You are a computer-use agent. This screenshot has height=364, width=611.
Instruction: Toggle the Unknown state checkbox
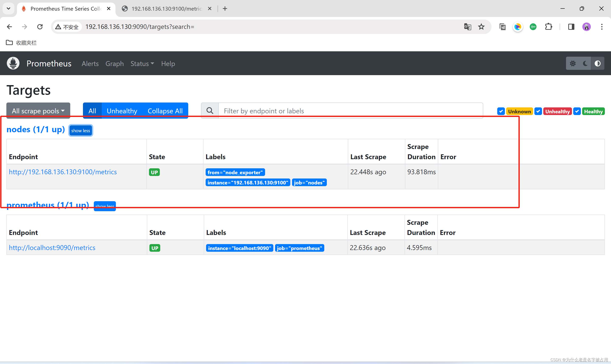pos(501,111)
